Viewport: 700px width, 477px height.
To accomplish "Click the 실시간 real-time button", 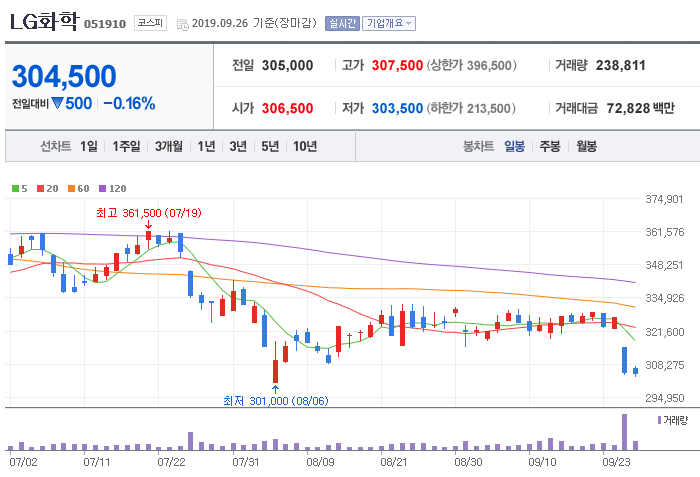I will 342,22.
